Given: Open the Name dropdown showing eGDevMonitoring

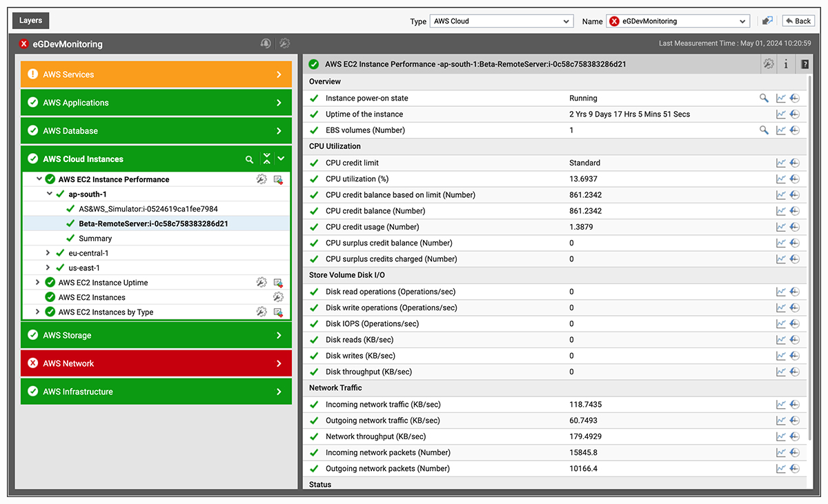Looking at the screenshot, I should (x=678, y=21).
